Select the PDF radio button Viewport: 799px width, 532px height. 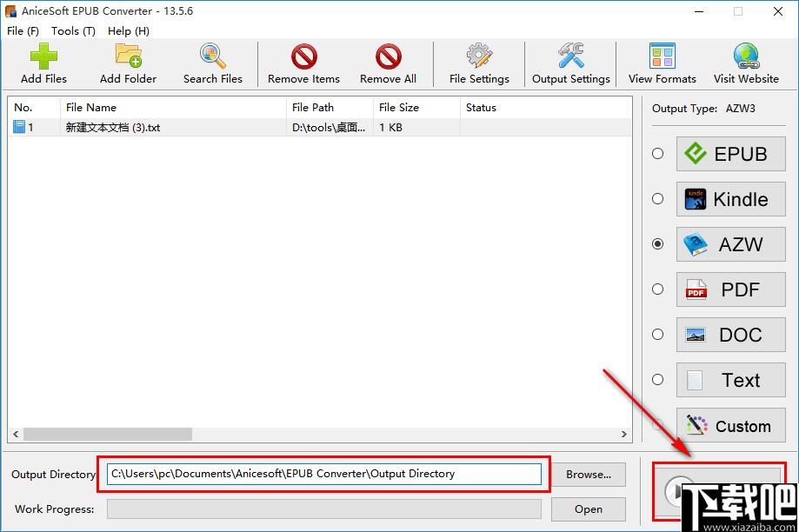(658, 289)
